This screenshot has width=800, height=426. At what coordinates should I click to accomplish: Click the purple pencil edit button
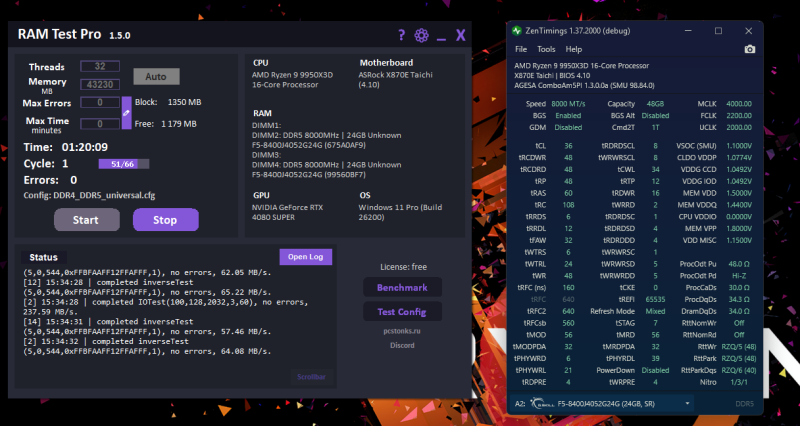[x=127, y=113]
